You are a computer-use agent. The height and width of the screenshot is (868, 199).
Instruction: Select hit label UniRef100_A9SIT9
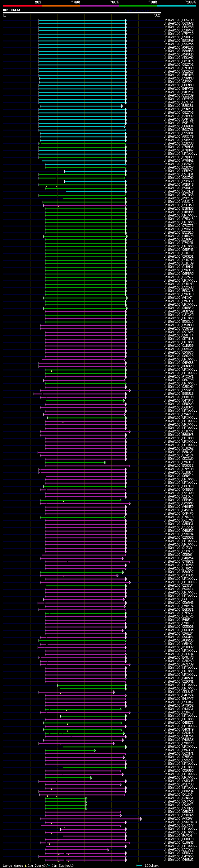tap(178, 136)
